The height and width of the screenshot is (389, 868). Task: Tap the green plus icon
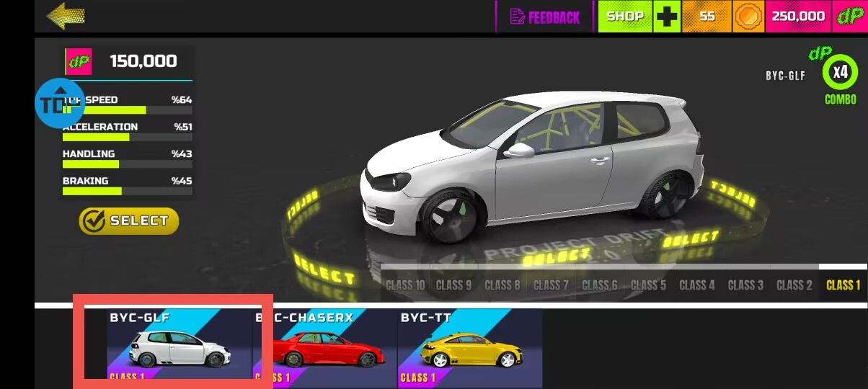coord(667,16)
